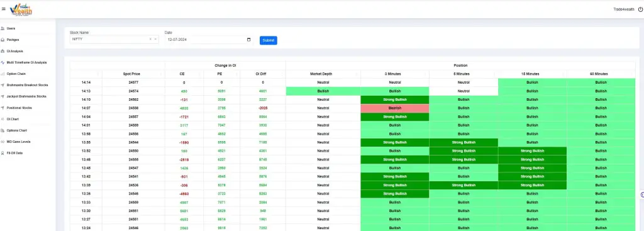Click the Date input field
644x231 pixels.
(x=209, y=40)
